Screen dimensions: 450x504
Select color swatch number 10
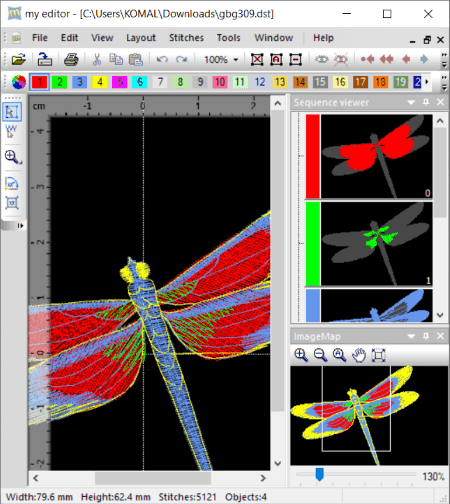[x=220, y=82]
